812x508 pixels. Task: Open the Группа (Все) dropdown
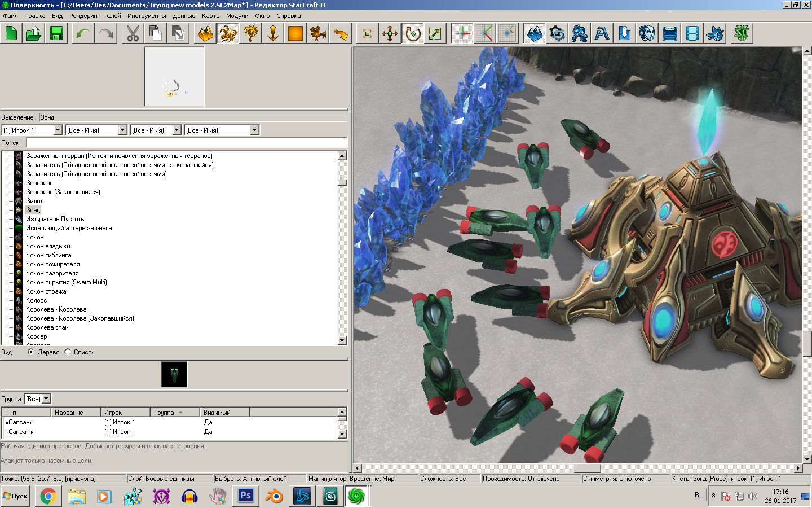click(38, 398)
